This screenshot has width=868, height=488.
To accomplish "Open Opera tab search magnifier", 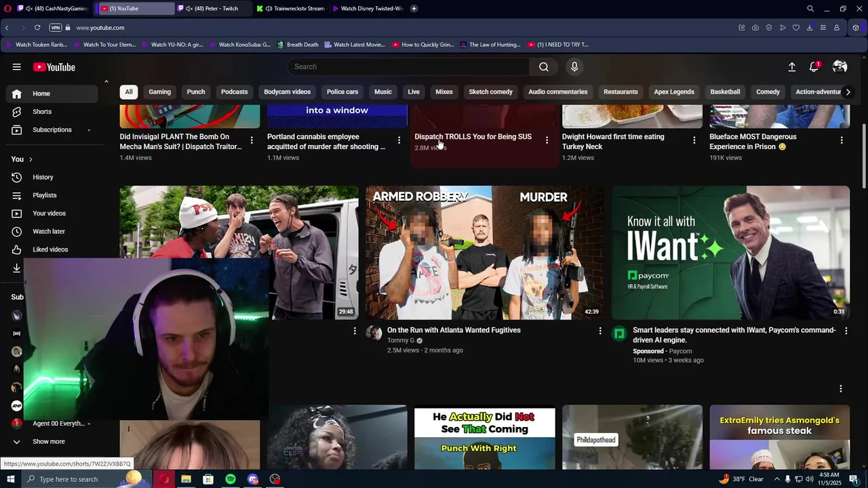I will (810, 9).
